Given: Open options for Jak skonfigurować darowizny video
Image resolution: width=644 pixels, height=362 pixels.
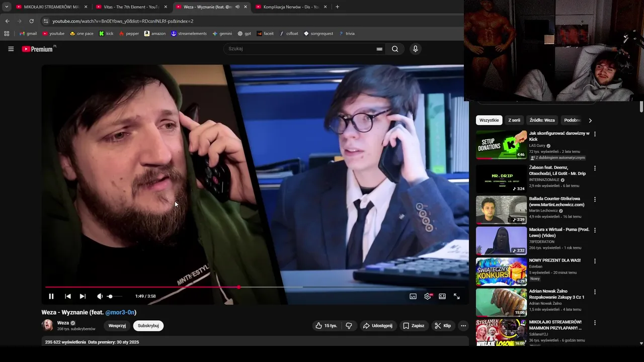Looking at the screenshot, I should tap(595, 134).
